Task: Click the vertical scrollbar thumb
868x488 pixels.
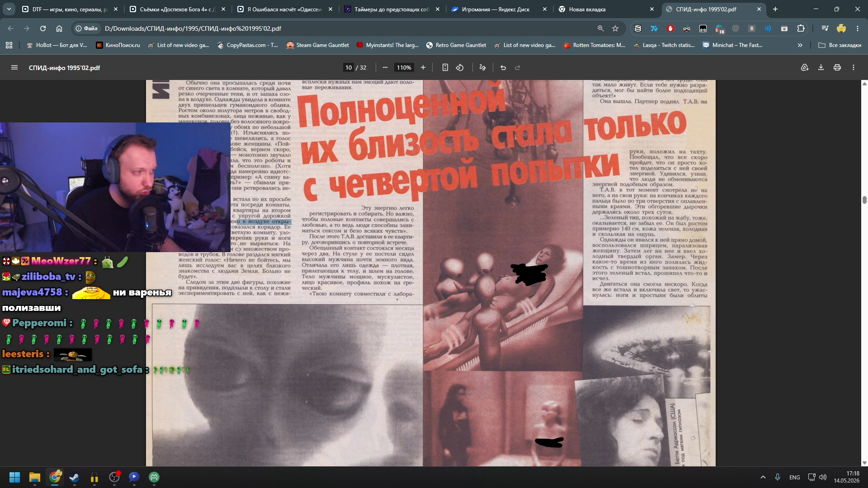Action: [x=864, y=200]
